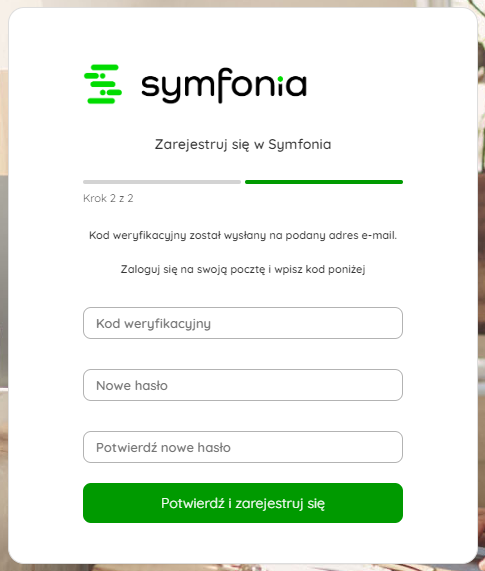The height and width of the screenshot is (571, 485).
Task: Activate the Potwierdź nowe hasło field
Action: [243, 447]
